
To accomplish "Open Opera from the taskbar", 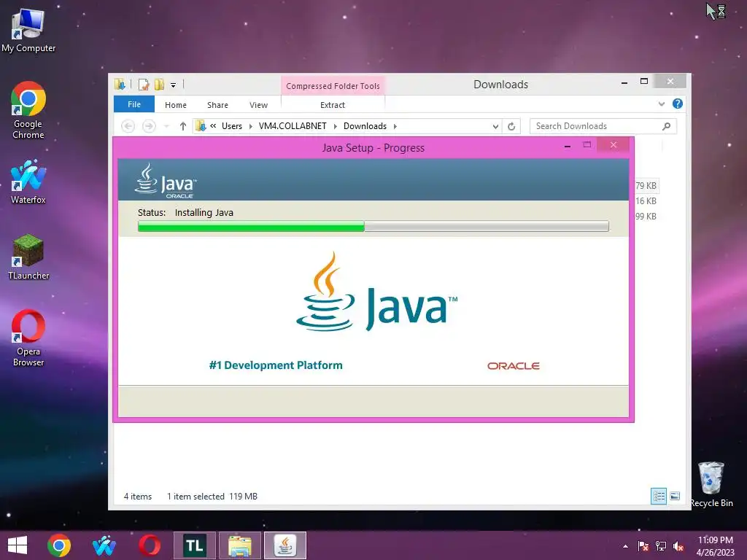I will click(x=150, y=545).
